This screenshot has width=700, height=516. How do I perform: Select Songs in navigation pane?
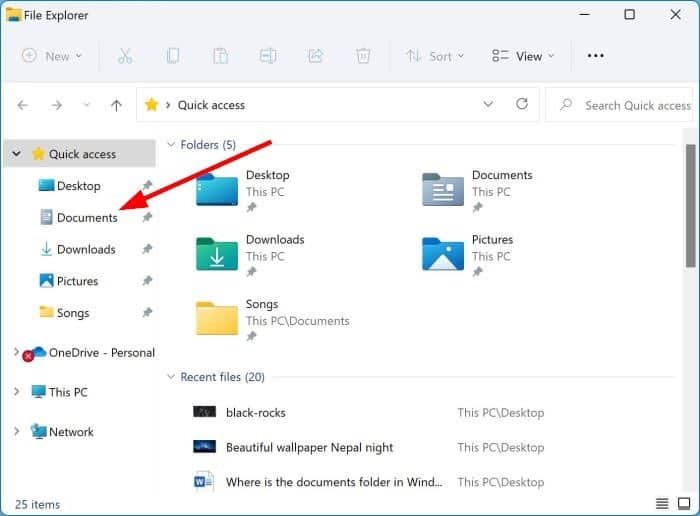tap(73, 313)
